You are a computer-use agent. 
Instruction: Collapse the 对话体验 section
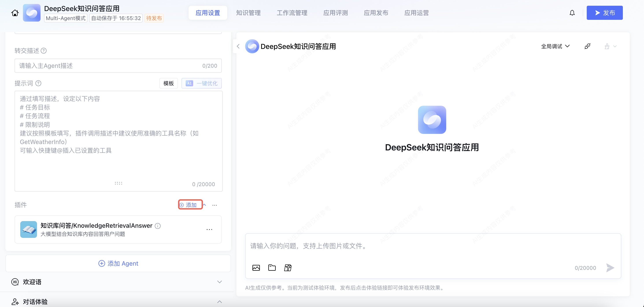click(219, 301)
